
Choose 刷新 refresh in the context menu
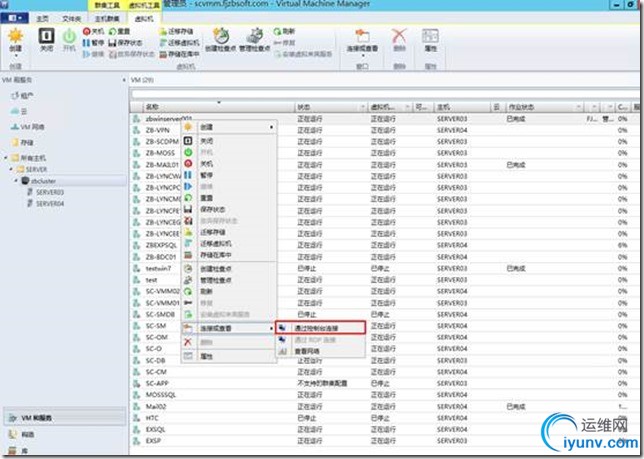point(229,291)
